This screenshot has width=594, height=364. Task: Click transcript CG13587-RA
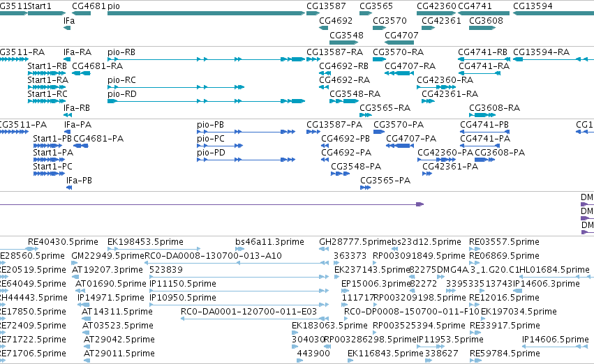(x=313, y=59)
